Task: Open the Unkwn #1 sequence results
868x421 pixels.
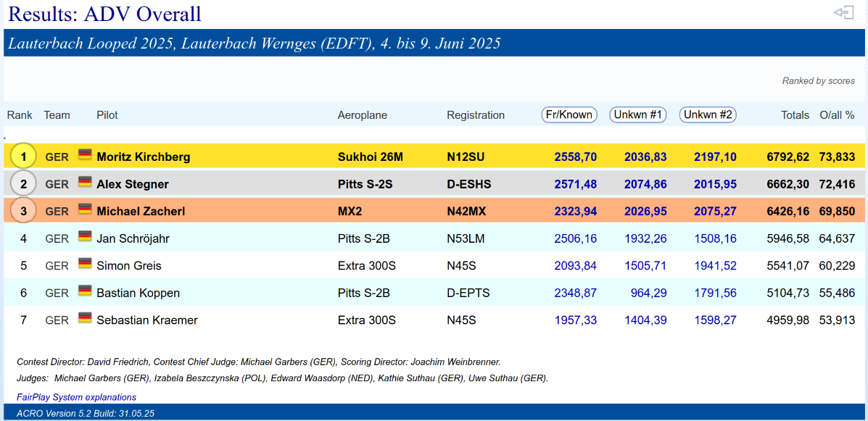Action: tap(638, 114)
